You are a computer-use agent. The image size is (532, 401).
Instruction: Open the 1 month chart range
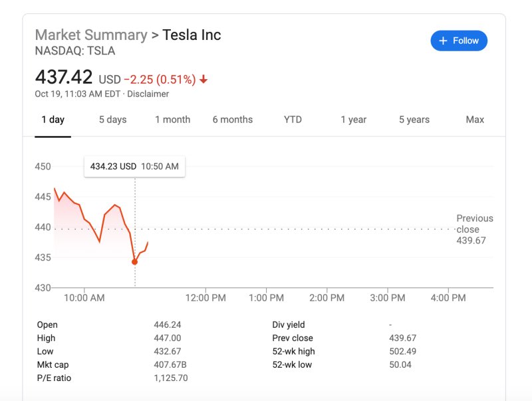tap(173, 120)
